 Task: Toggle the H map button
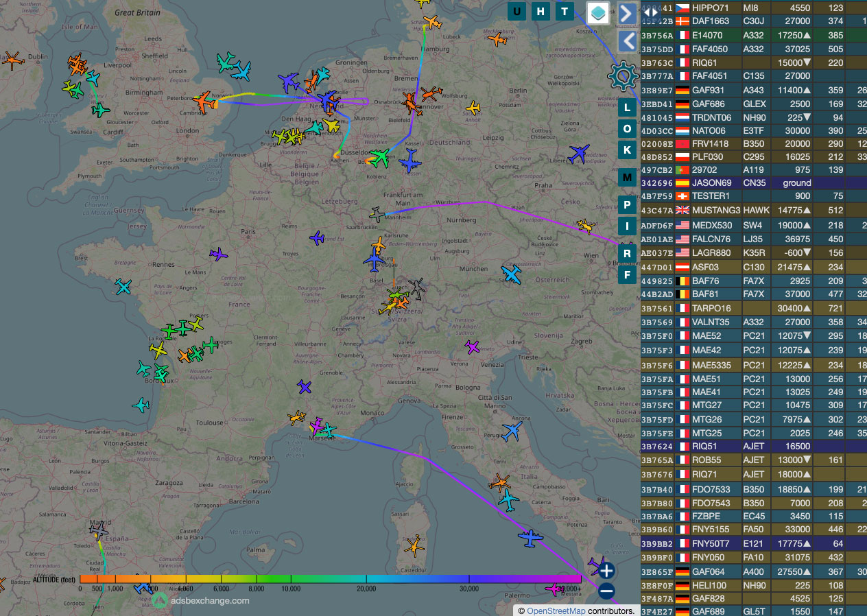coord(541,11)
